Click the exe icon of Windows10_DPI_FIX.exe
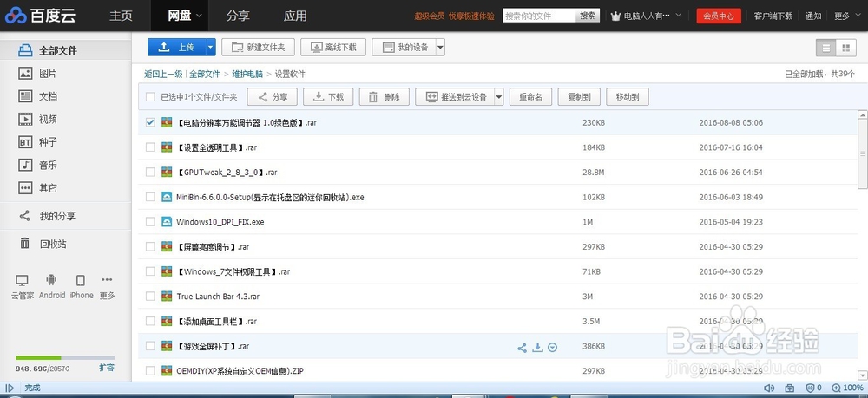This screenshot has height=398, width=868. click(167, 222)
